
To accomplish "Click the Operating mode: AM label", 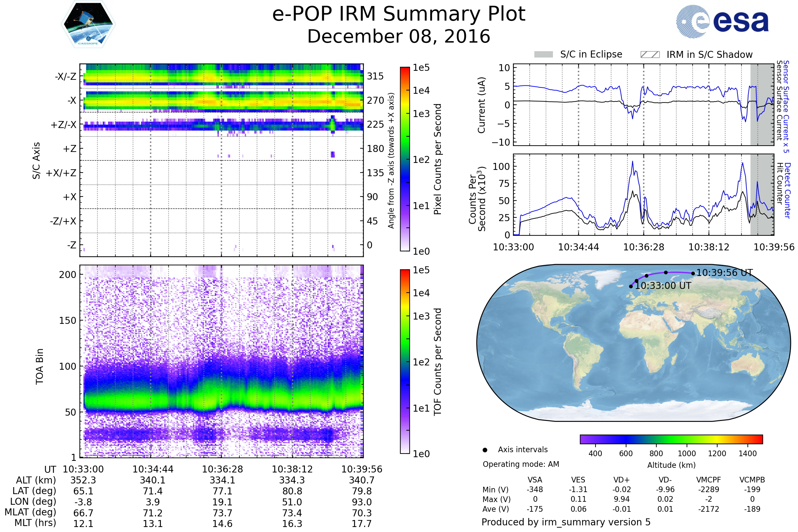I will (x=521, y=464).
